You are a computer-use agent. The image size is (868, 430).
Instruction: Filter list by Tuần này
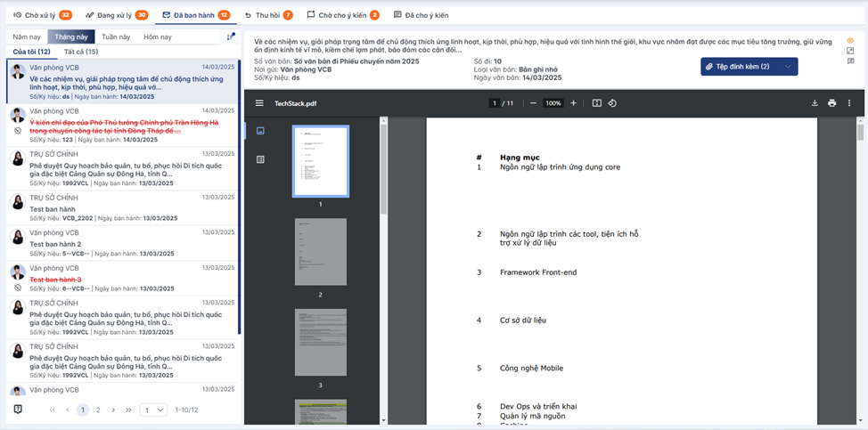116,37
